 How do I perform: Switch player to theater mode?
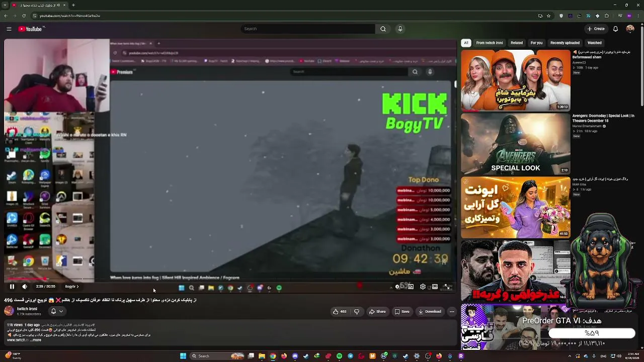point(435,287)
